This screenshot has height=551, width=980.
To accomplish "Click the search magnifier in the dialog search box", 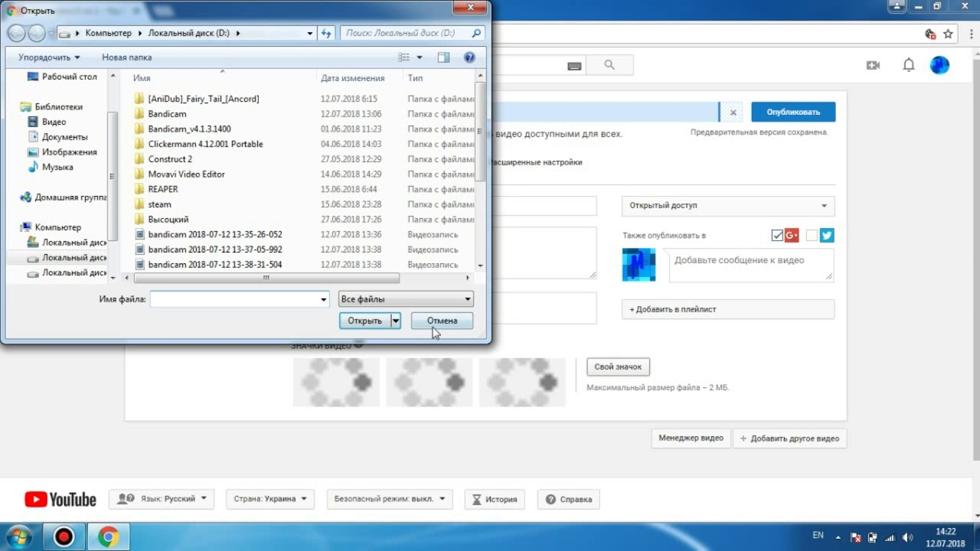I will click(x=476, y=33).
